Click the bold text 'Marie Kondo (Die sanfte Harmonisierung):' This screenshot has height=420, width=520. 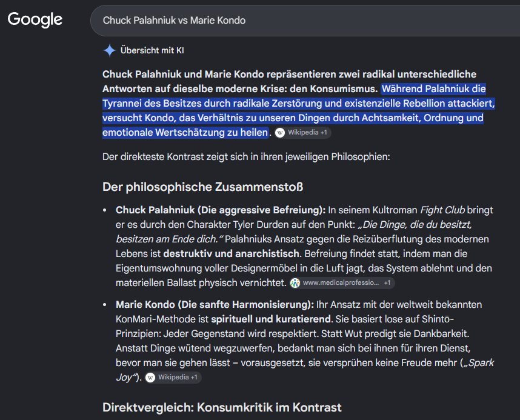click(215, 305)
